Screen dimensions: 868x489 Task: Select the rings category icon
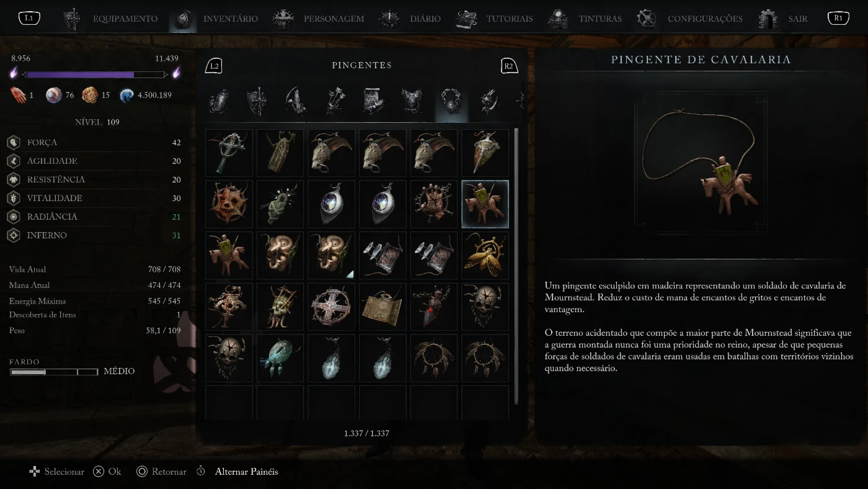point(490,101)
